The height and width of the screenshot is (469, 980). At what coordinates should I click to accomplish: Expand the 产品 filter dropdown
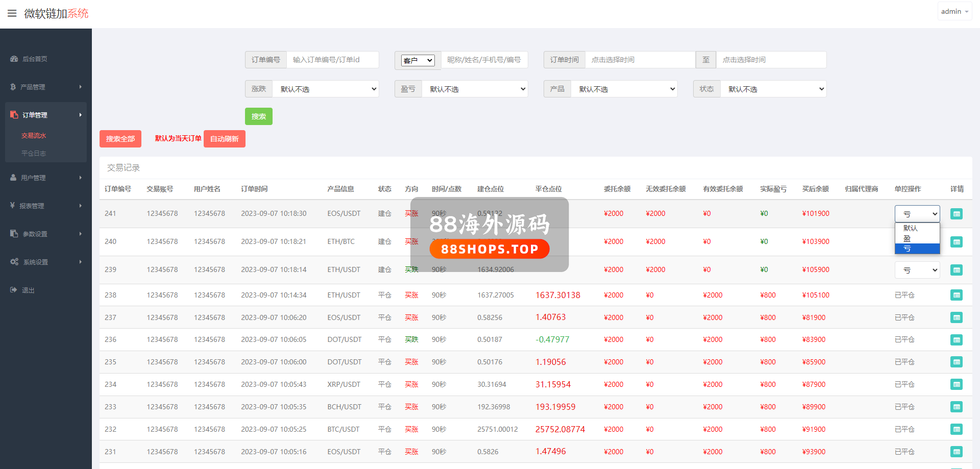624,89
